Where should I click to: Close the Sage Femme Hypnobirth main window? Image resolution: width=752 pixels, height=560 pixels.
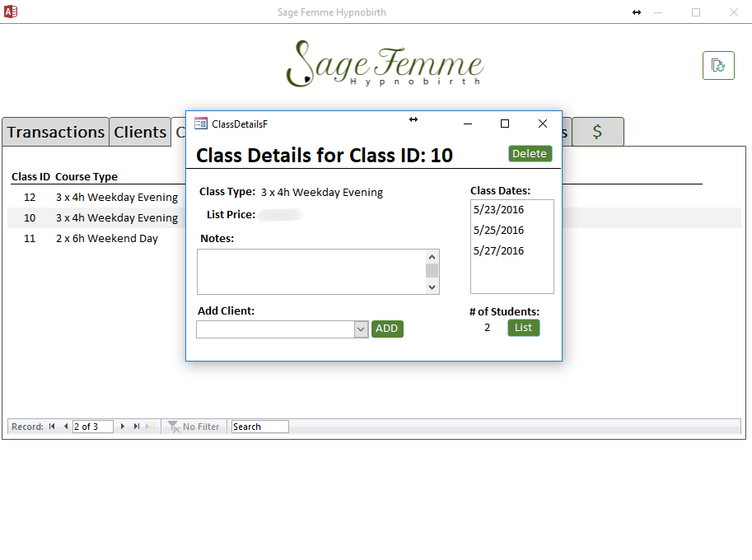coord(733,12)
